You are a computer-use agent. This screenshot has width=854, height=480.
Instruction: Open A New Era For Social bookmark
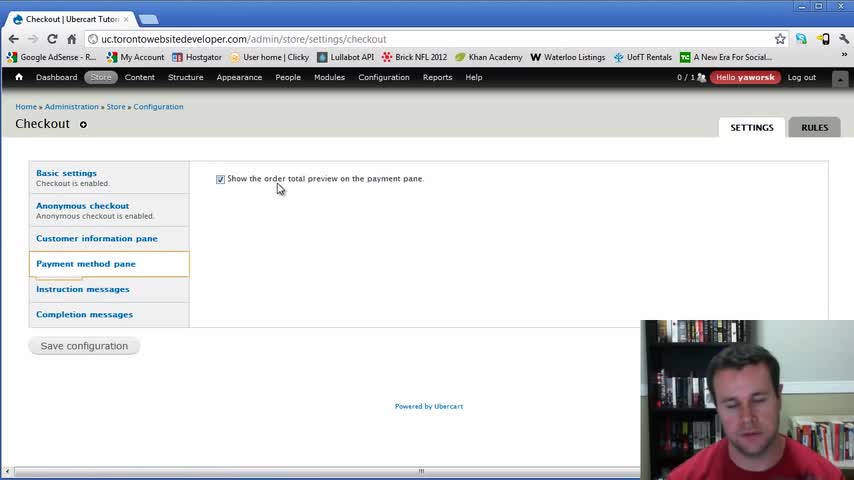pyautogui.click(x=726, y=57)
